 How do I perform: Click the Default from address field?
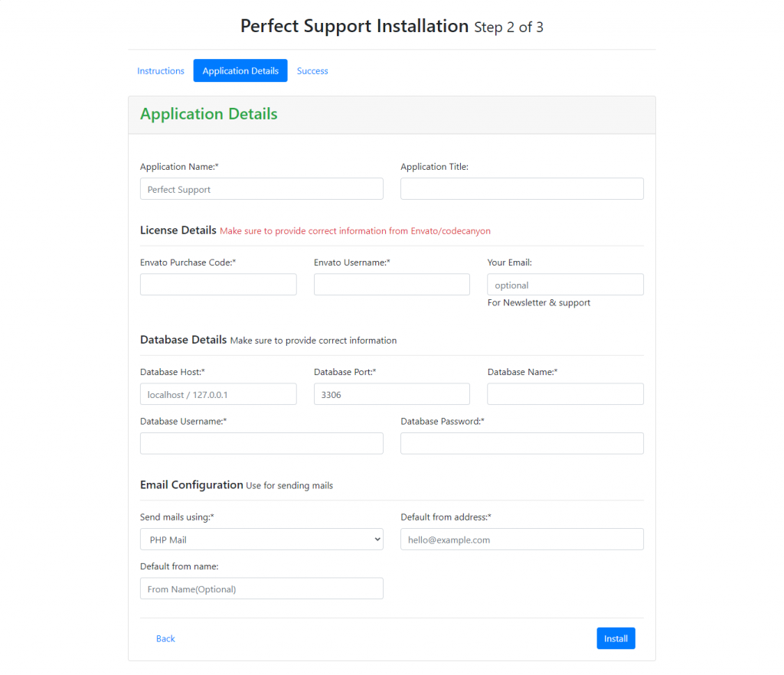tap(522, 540)
